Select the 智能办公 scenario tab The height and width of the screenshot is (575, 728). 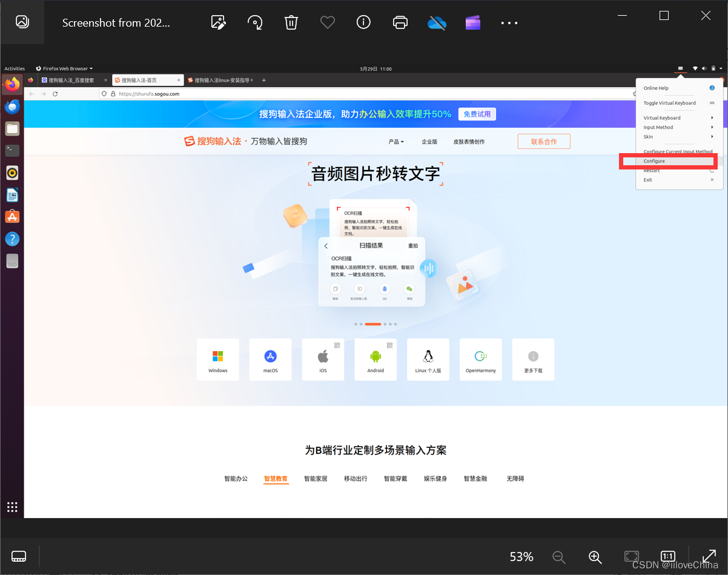[236, 479]
